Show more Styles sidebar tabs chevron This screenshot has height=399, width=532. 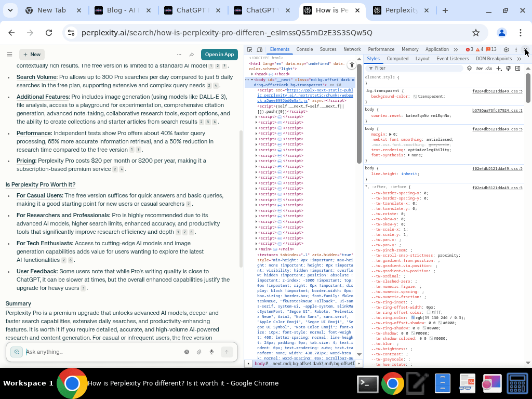[x=519, y=59]
